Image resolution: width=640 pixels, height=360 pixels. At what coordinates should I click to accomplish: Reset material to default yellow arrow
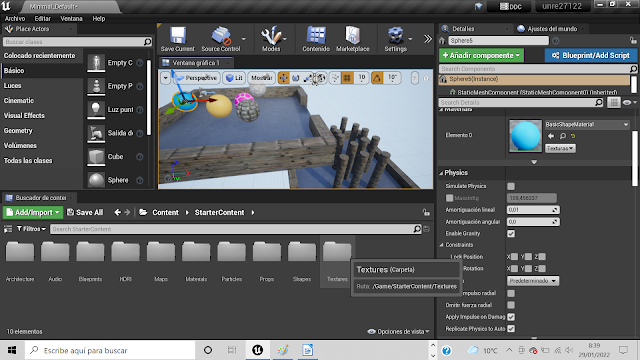pyautogui.click(x=573, y=136)
